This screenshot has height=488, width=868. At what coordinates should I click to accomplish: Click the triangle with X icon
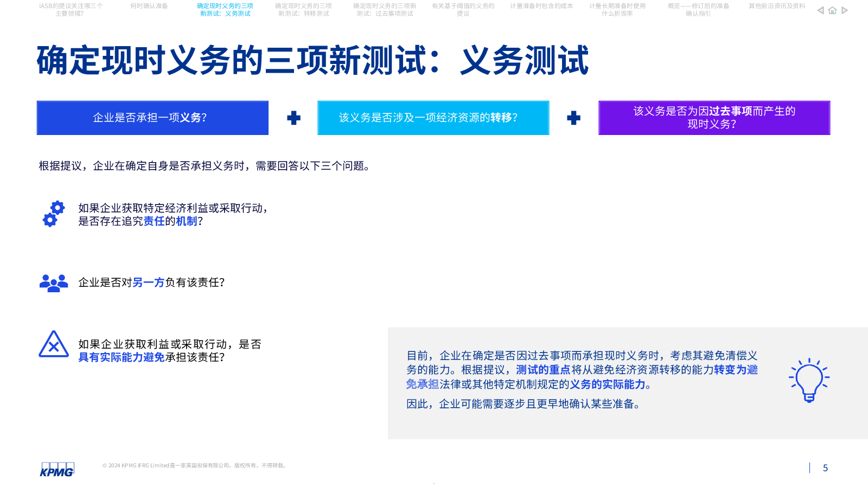[x=54, y=344]
